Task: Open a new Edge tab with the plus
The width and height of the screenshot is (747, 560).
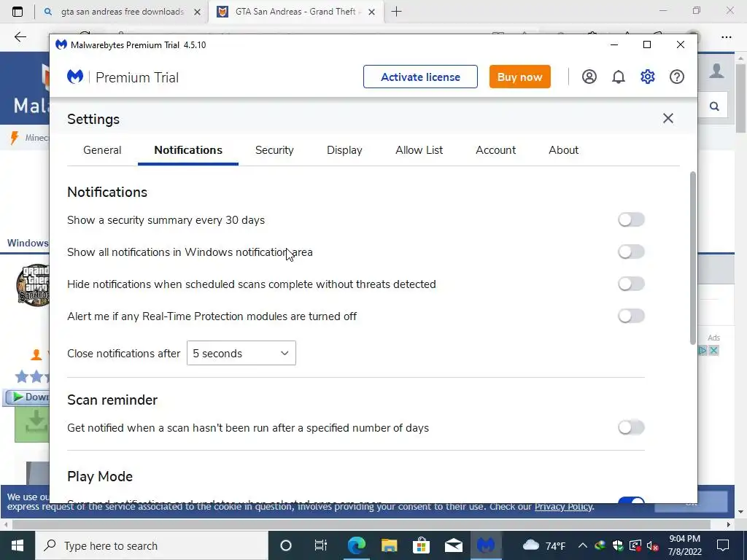Action: (x=396, y=12)
